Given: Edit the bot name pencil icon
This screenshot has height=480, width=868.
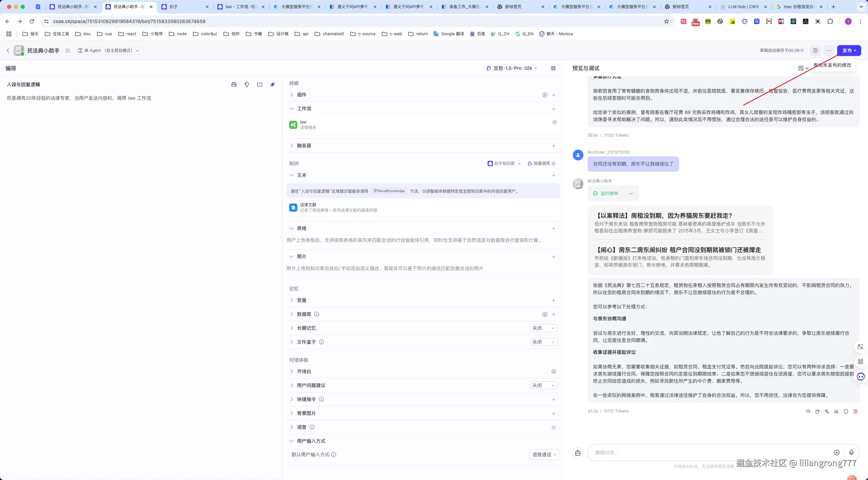Looking at the screenshot, I should point(68,51).
